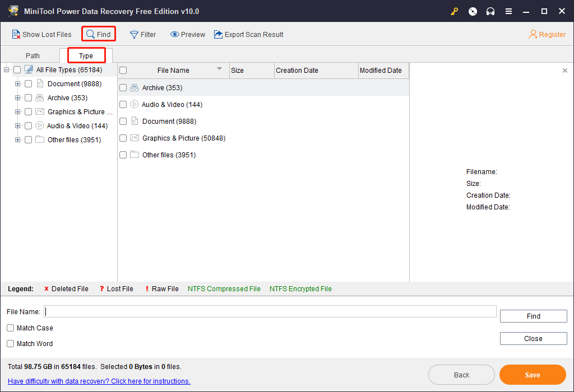Click the orange Save button
This screenshot has width=574, height=392.
(x=533, y=375)
